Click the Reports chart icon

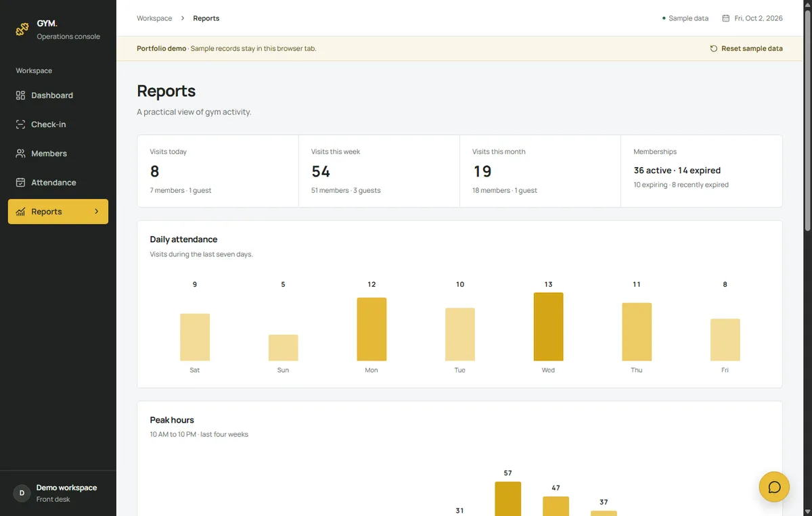click(x=20, y=212)
